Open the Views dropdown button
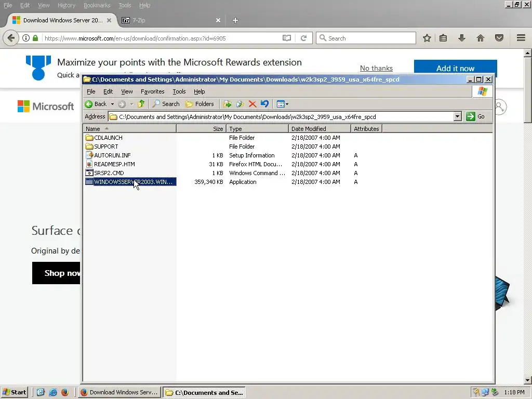 [282, 104]
